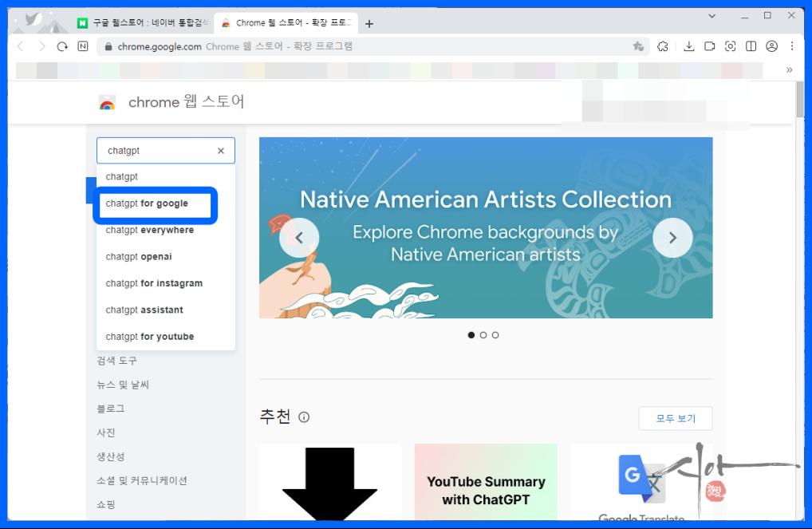Click the page vertical scrollbar thumb
Viewport: 812px width, 529px height.
point(800,100)
